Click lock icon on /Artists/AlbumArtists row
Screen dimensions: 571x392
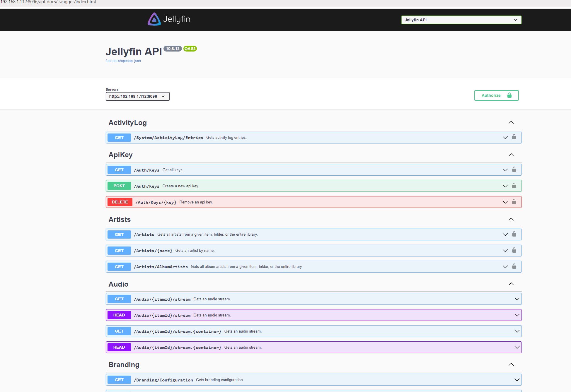[x=514, y=266]
